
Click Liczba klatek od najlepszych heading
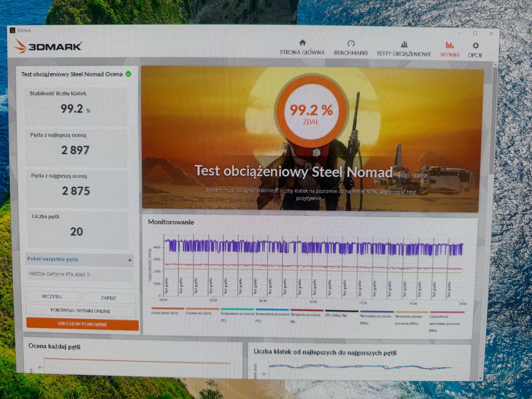pyautogui.click(x=325, y=352)
